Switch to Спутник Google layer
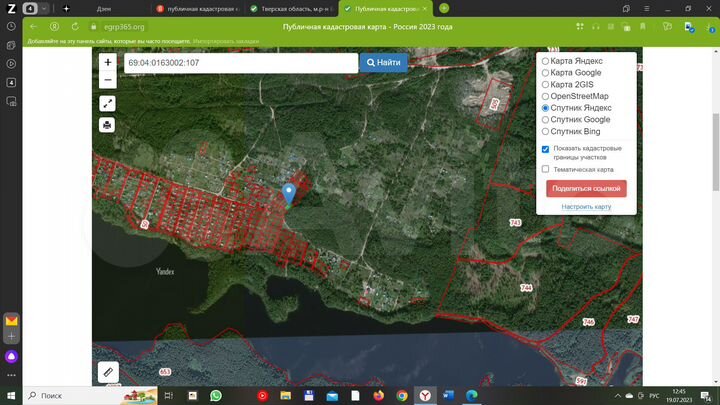 [x=545, y=120]
